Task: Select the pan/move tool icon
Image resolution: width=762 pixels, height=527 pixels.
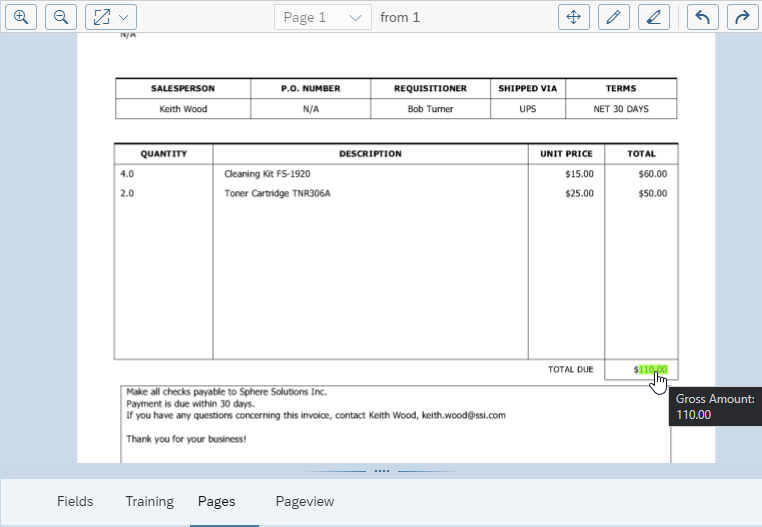Action: tap(574, 17)
